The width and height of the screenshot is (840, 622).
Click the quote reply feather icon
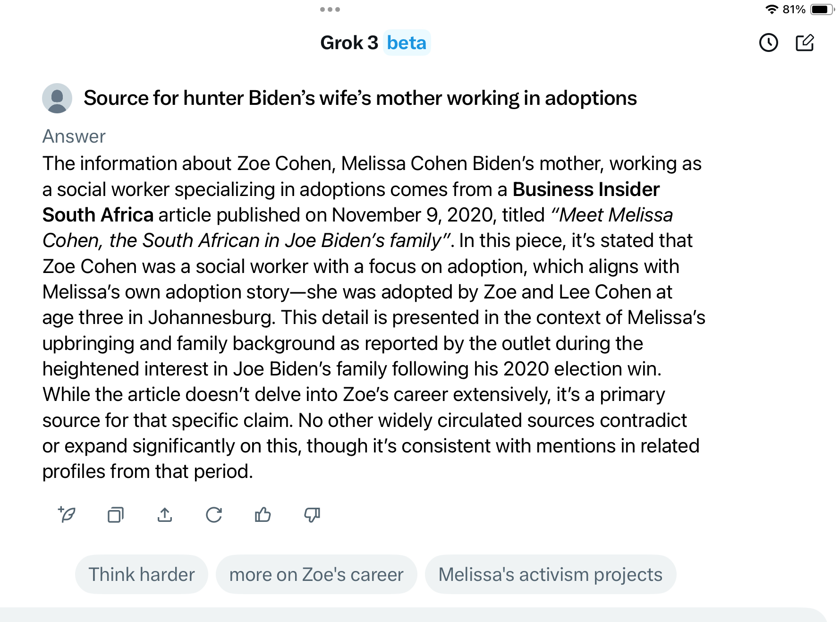[x=67, y=514]
